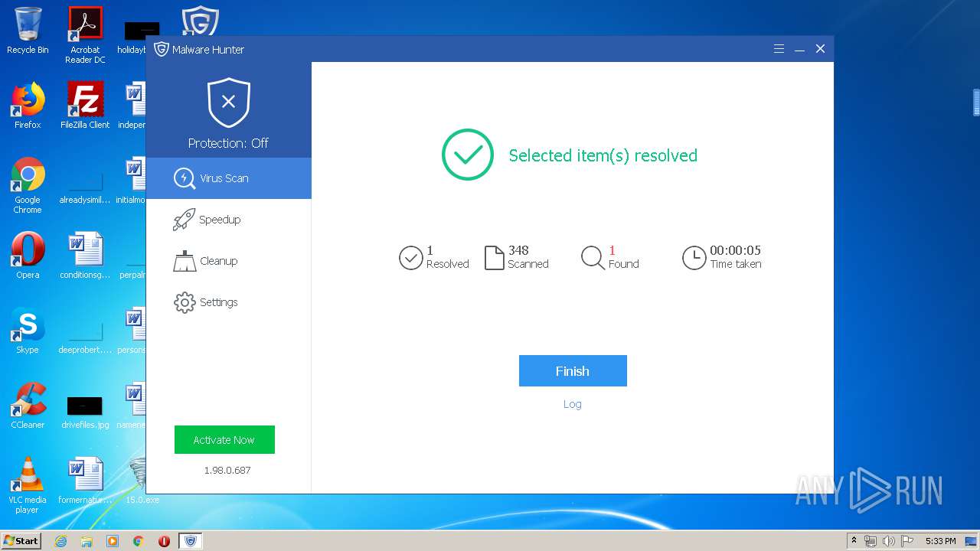
Task: Switch to Malware Hunter taskbar button
Action: coord(191,541)
